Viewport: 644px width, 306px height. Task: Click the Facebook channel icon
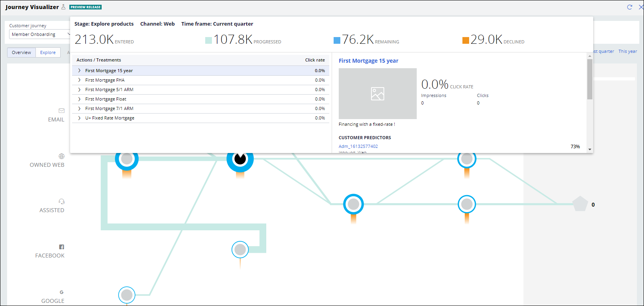coord(61,247)
